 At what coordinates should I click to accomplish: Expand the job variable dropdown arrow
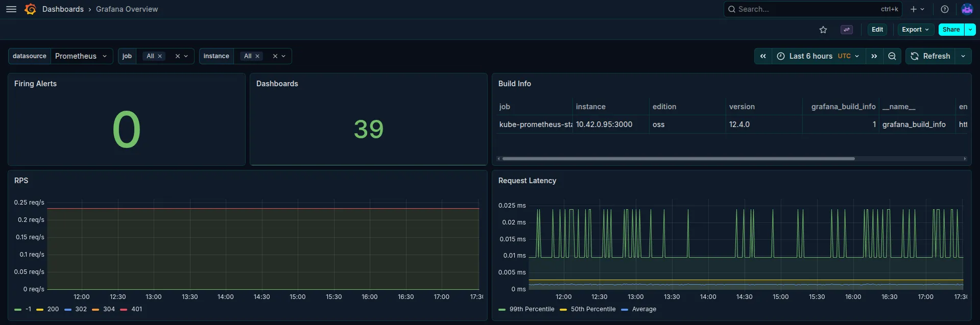pyautogui.click(x=186, y=56)
